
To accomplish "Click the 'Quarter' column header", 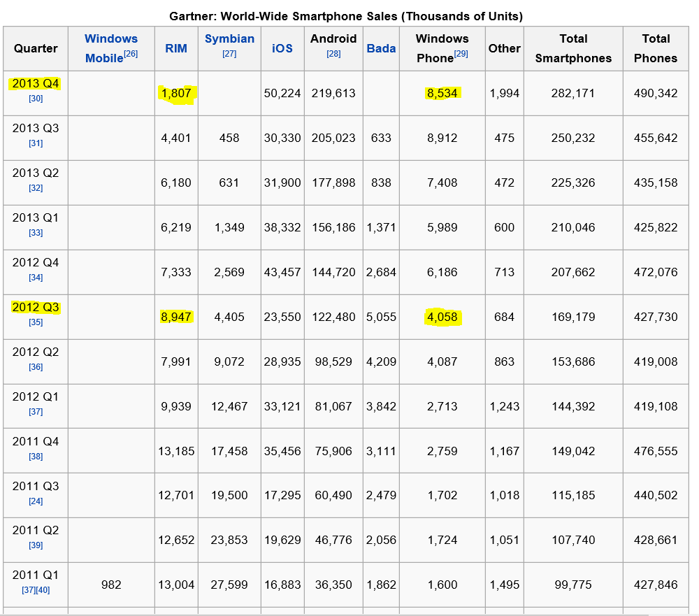I will coord(36,49).
